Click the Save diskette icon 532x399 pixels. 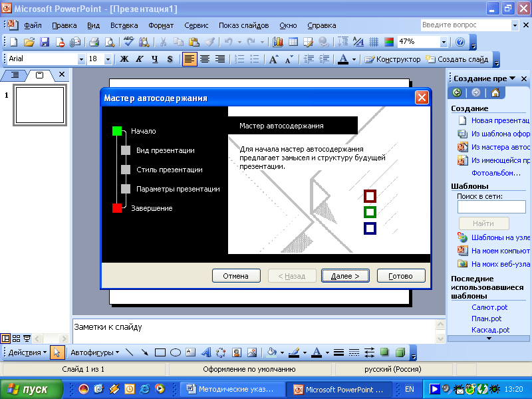(45, 42)
